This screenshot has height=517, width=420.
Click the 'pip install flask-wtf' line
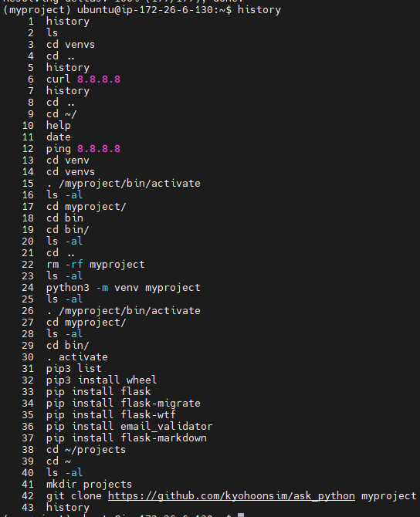111,415
